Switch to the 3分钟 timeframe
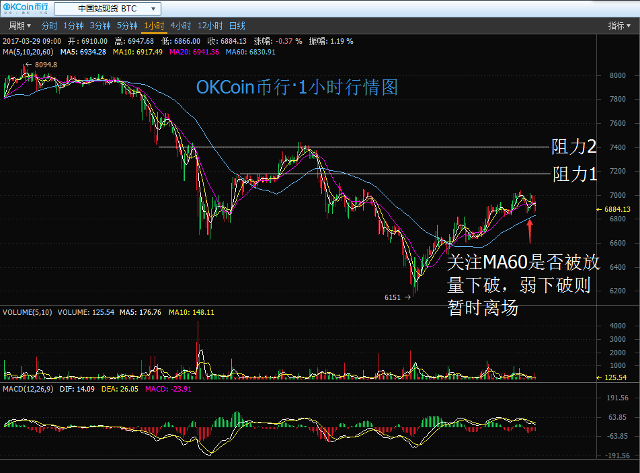Screen dimensions: 640x473 click(x=100, y=26)
